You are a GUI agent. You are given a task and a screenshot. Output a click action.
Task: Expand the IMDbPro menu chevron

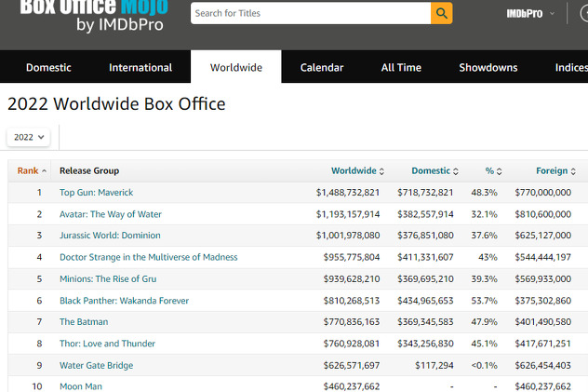[x=552, y=14]
